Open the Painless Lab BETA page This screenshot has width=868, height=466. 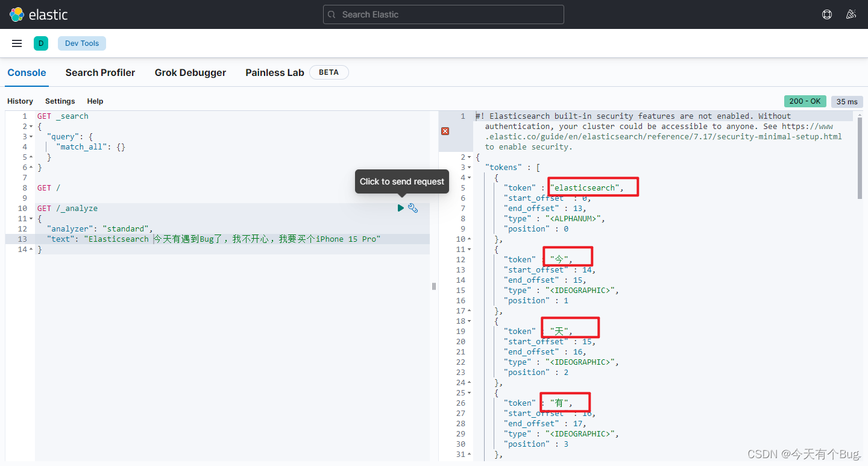coord(274,72)
